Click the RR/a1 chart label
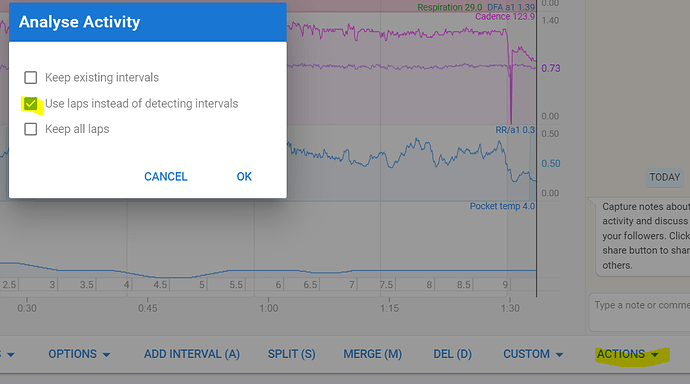 pyautogui.click(x=515, y=130)
